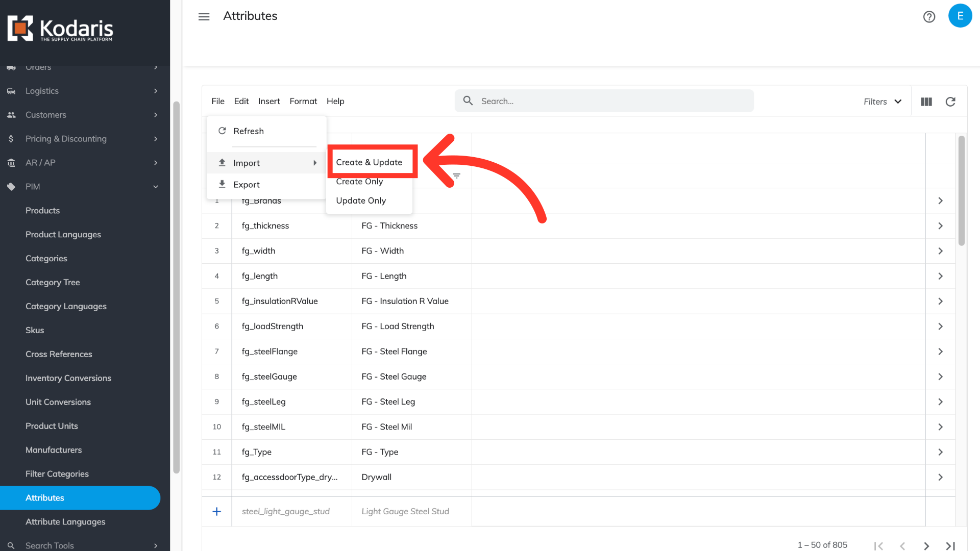Viewport: 980px width, 551px height.
Task: Choose Update Only from import submenu
Action: pyautogui.click(x=361, y=201)
